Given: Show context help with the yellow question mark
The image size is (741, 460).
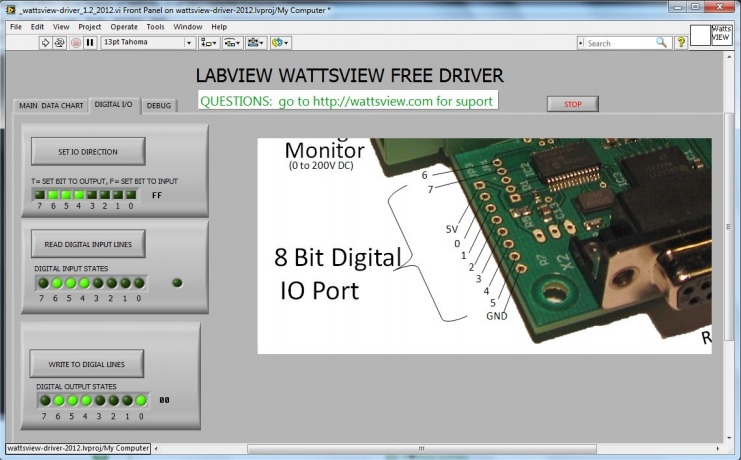Looking at the screenshot, I should coord(681,43).
